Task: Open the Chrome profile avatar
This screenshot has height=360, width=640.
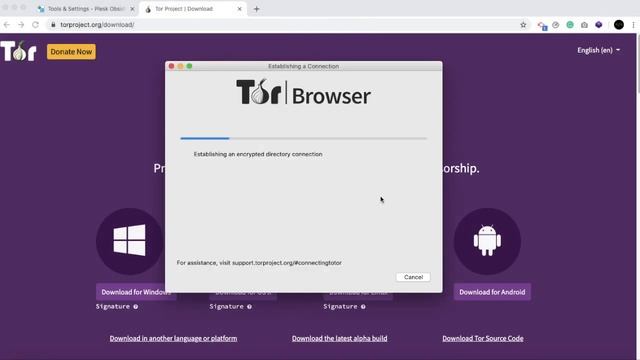Action: [619, 25]
